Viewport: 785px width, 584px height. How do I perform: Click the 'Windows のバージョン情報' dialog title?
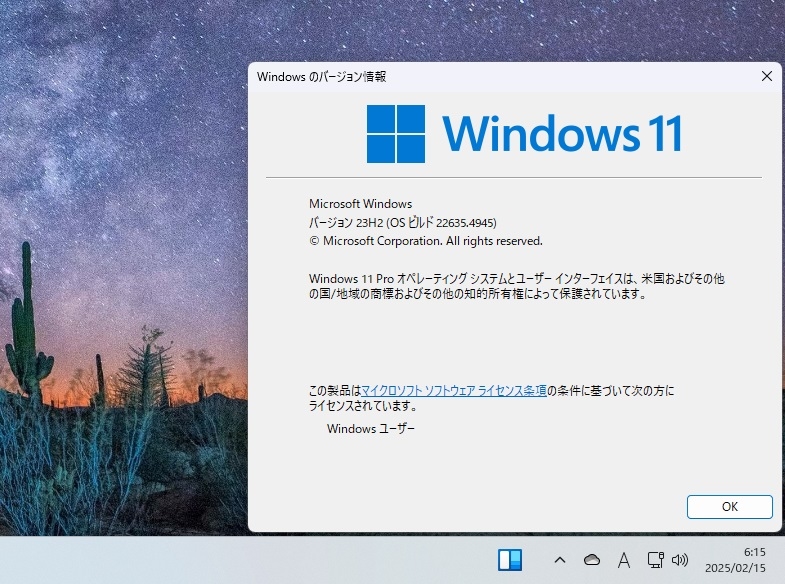[321, 77]
